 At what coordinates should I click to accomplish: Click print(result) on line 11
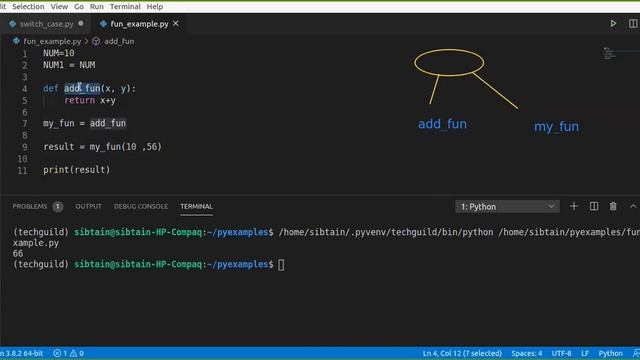(77, 170)
